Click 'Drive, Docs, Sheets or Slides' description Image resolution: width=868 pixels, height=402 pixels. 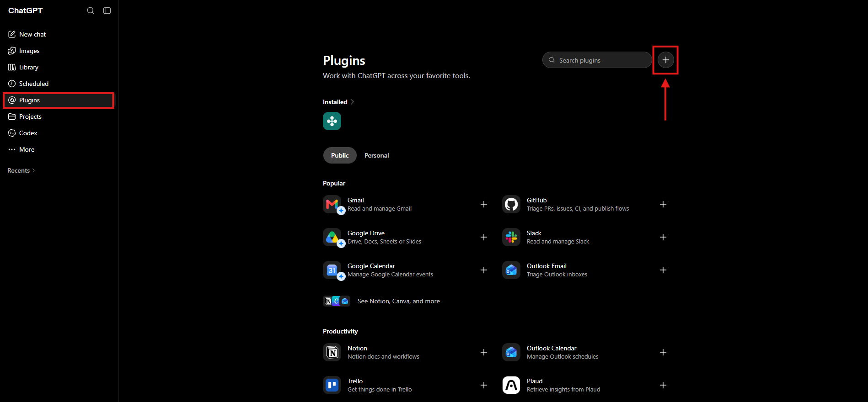[x=384, y=242]
